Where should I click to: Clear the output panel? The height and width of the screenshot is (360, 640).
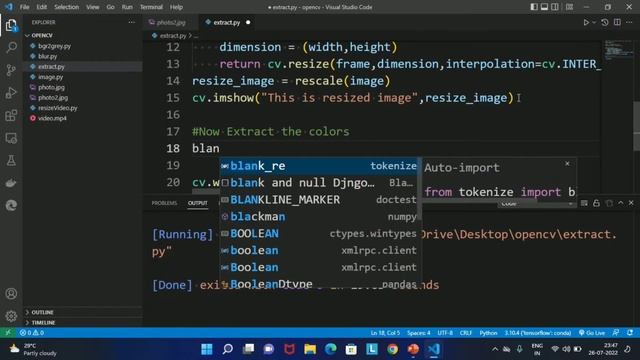click(584, 203)
